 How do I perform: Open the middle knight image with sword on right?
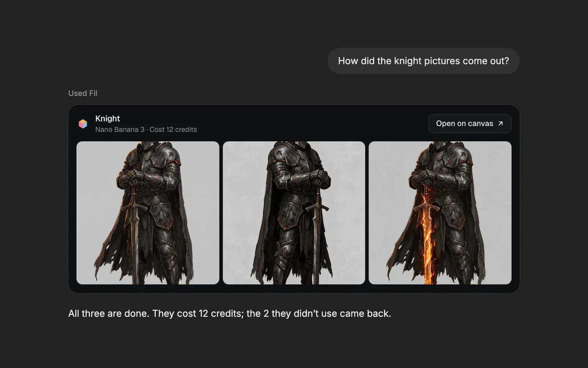pyautogui.click(x=294, y=213)
